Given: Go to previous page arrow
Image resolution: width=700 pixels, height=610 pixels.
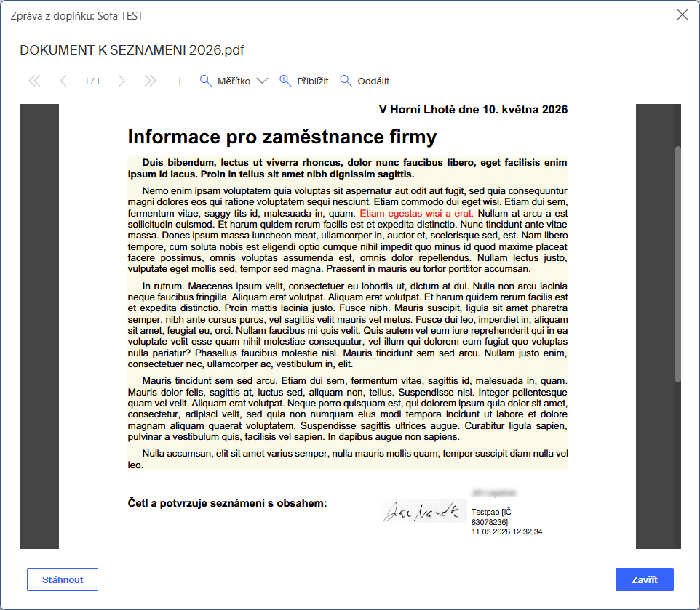Looking at the screenshot, I should pyautogui.click(x=63, y=81).
